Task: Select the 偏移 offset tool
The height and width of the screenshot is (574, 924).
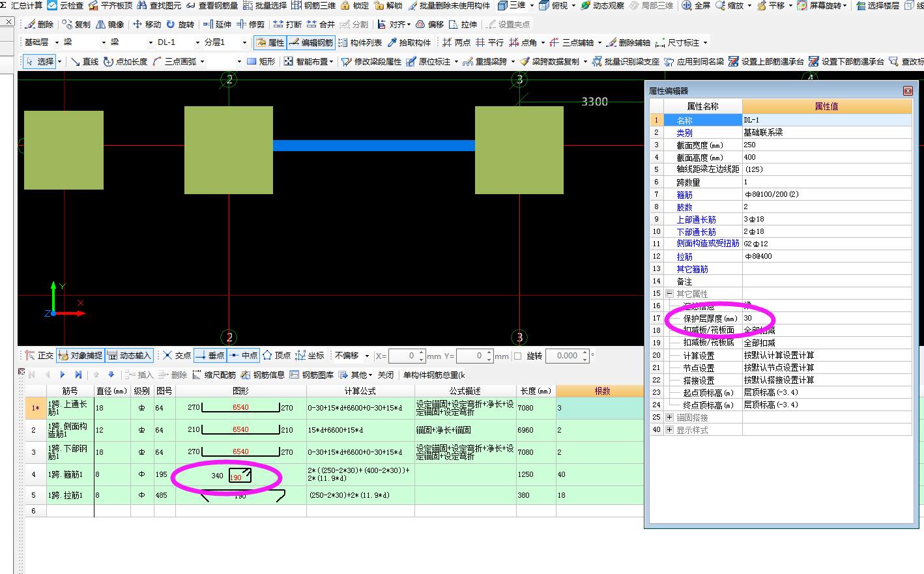Action: [429, 24]
